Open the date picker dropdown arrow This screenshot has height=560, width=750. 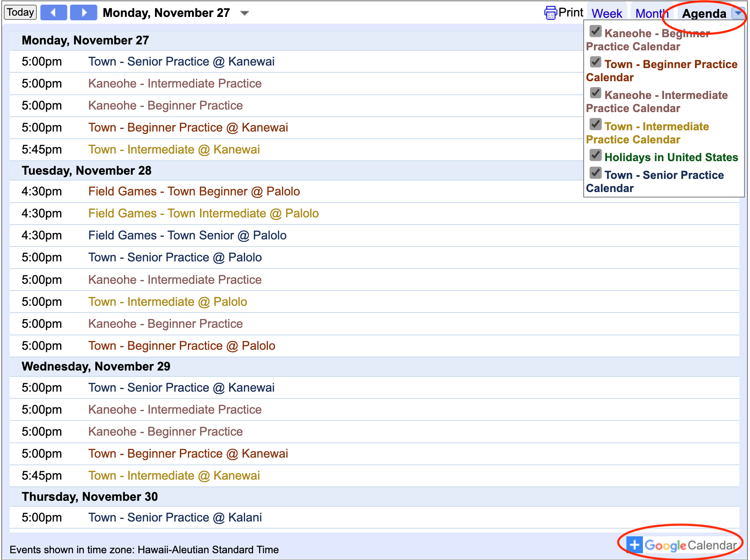244,13
